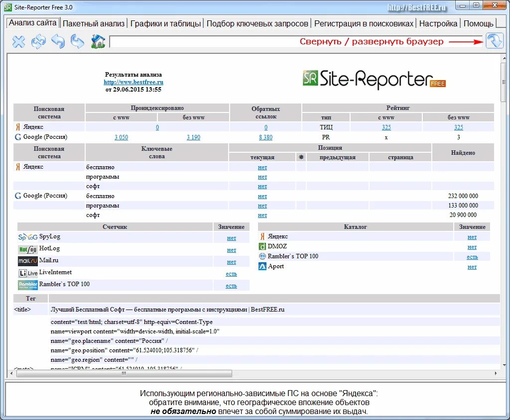
Task: Click Google position нет for софт
Action: (262, 215)
